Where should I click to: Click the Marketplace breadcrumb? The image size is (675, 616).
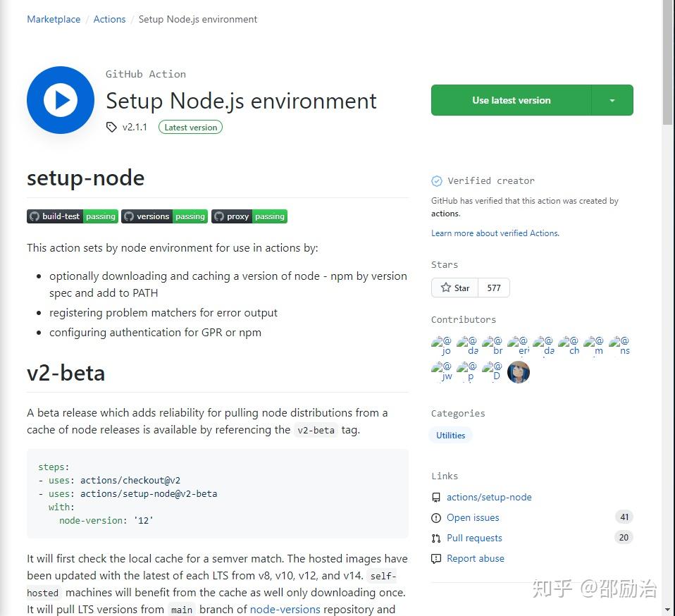(54, 19)
